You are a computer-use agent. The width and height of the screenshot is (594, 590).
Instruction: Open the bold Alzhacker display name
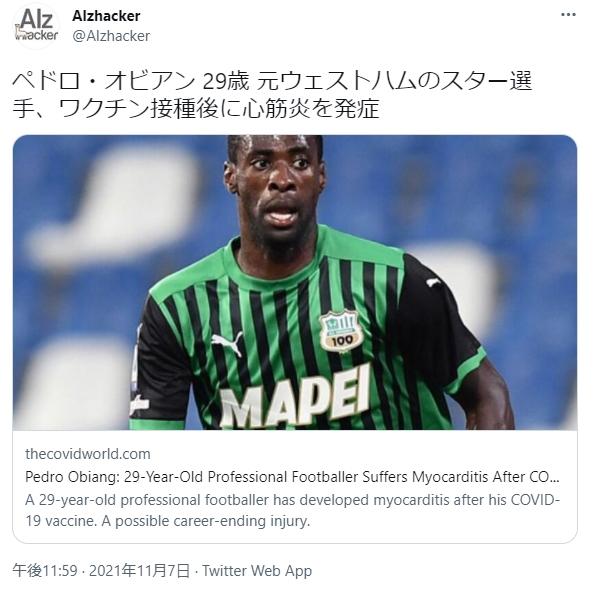106,16
